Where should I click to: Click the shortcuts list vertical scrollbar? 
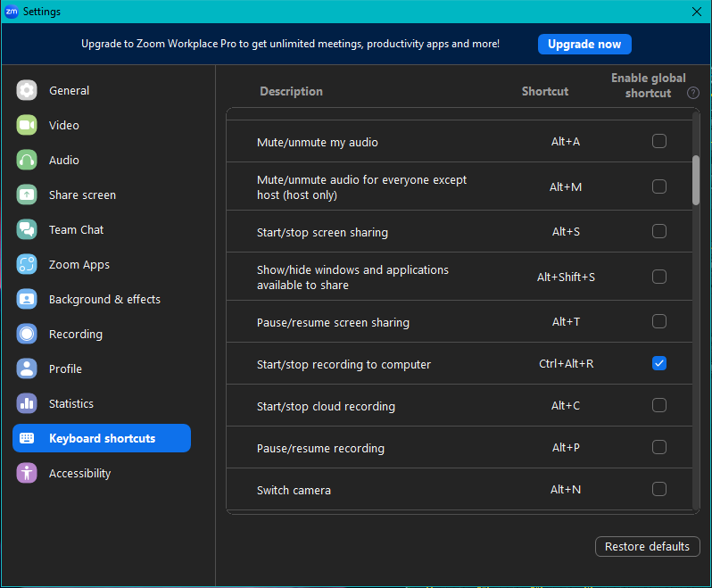pyautogui.click(x=696, y=181)
